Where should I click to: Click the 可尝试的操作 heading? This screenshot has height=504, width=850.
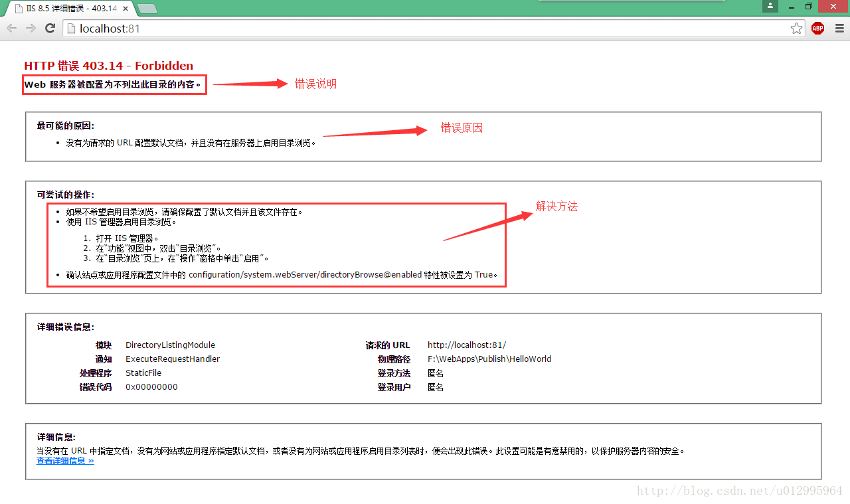(x=66, y=195)
